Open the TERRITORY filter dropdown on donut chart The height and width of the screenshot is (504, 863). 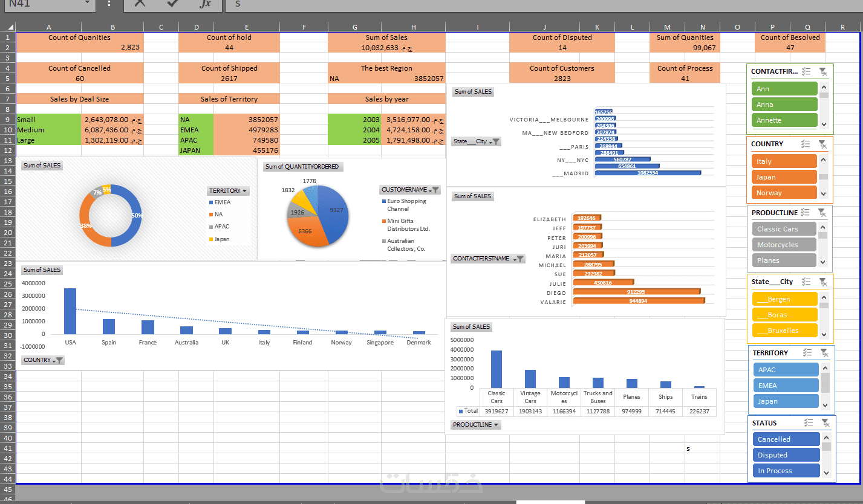point(229,191)
